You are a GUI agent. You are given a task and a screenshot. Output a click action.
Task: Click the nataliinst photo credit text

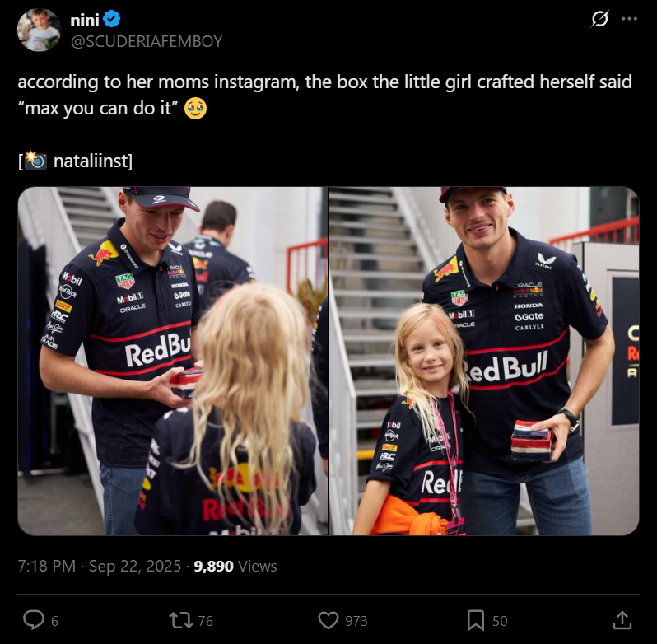click(x=91, y=161)
